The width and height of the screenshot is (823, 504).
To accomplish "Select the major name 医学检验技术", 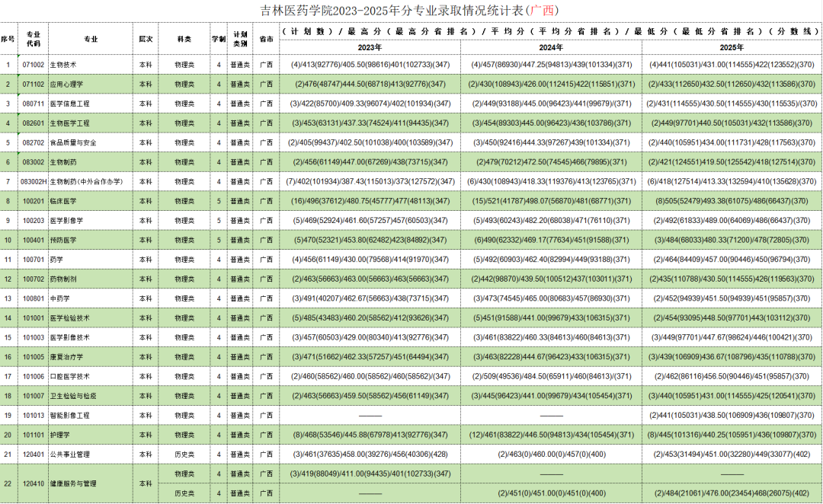I will 69,317.
